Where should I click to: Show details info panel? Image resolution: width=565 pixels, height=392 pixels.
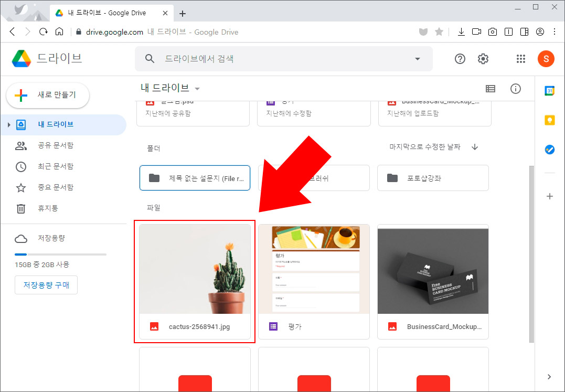[516, 89]
